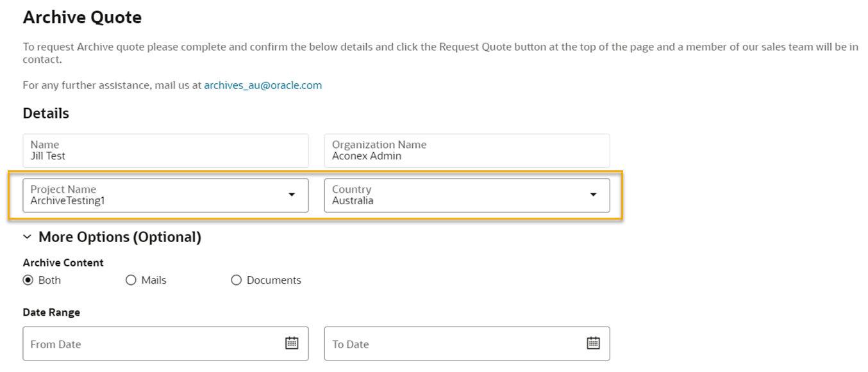Click the Organization Name field showing Aconex Admin
The image size is (868, 372).
467,150
